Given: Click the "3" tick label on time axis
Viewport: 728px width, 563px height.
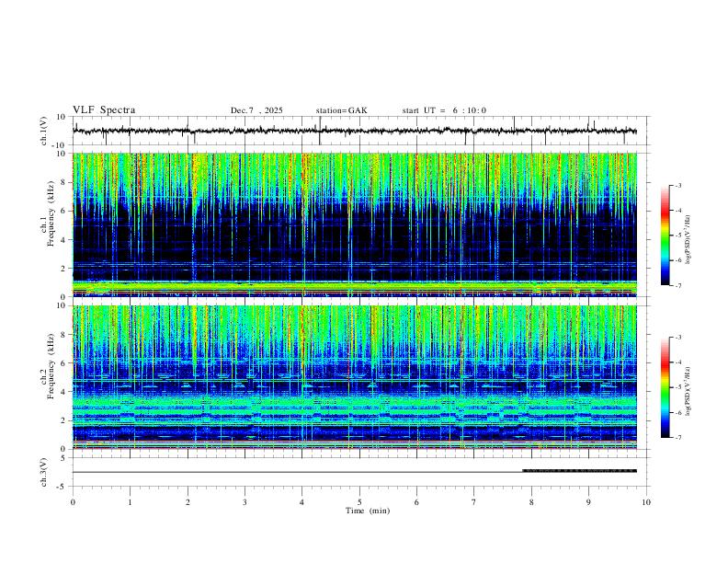Looking at the screenshot, I should click(245, 502).
